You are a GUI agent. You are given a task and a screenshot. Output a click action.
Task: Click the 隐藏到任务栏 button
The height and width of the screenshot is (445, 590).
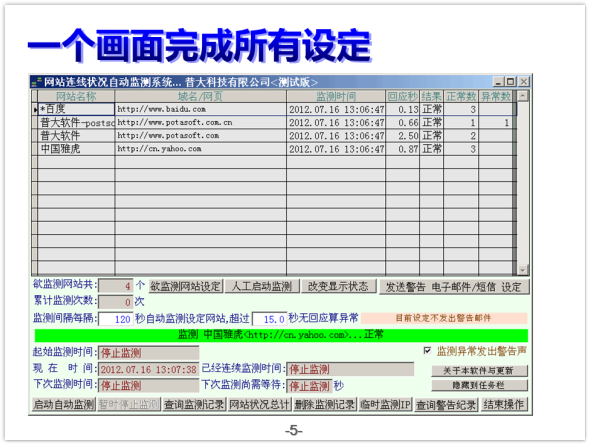click(x=479, y=385)
